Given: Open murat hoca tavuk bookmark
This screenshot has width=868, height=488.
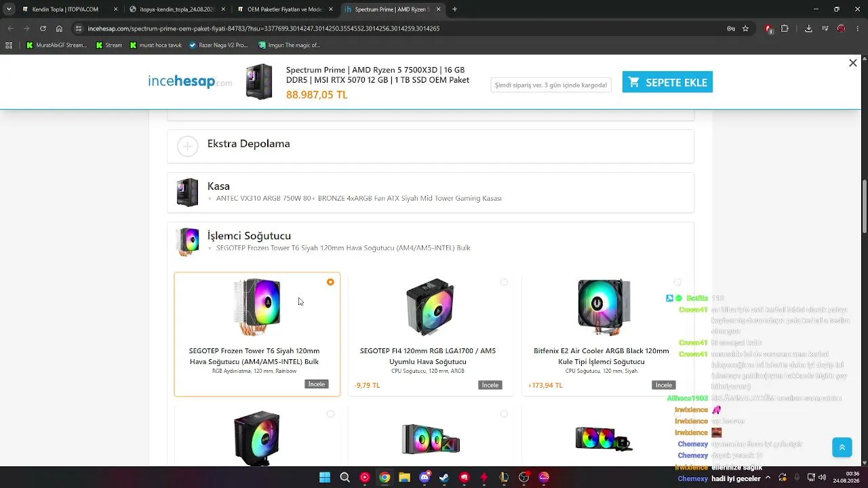Looking at the screenshot, I should point(155,45).
